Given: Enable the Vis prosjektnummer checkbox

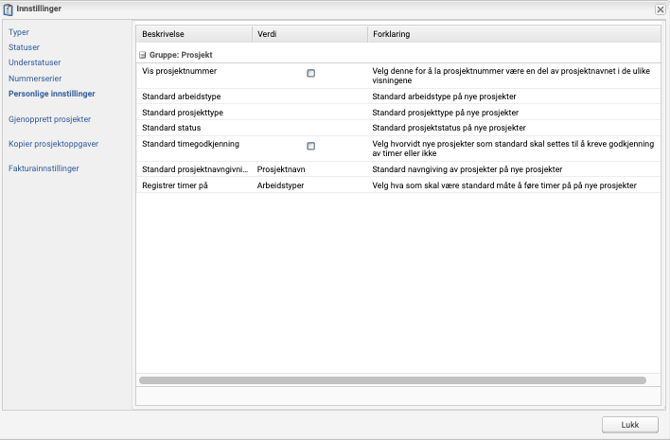Looking at the screenshot, I should 311,73.
